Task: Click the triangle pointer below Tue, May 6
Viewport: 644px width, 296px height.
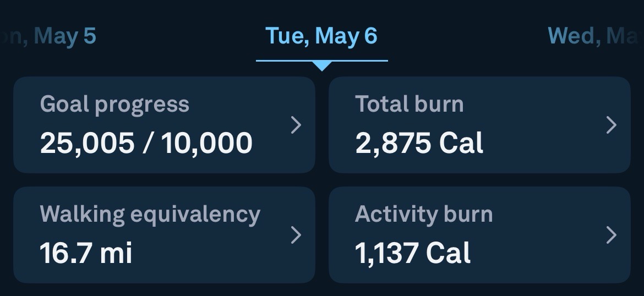Action: [322, 66]
